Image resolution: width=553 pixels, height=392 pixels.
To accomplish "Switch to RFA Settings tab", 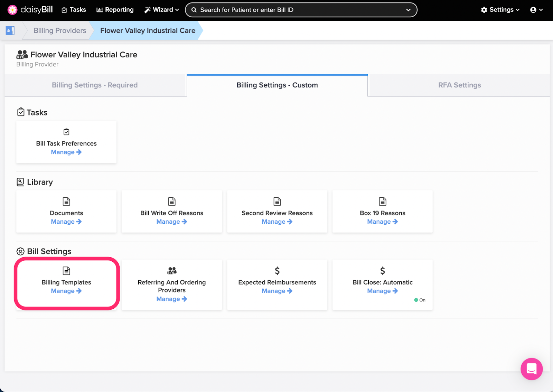I will 459,85.
